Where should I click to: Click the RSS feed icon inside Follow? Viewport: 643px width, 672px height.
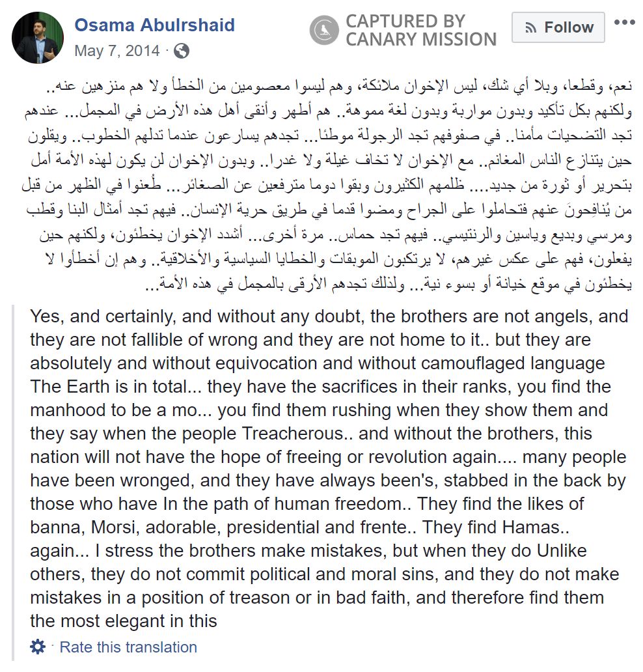530,27
